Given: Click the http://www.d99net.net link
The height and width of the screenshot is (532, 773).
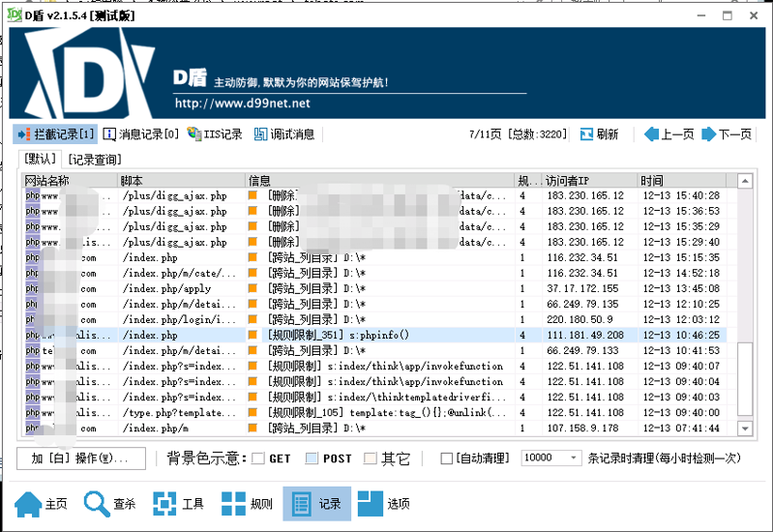Looking at the screenshot, I should click(x=243, y=103).
